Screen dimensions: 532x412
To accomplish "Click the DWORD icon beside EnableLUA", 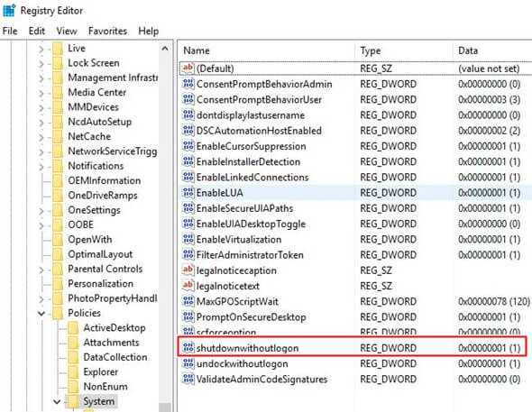I will coord(188,192).
